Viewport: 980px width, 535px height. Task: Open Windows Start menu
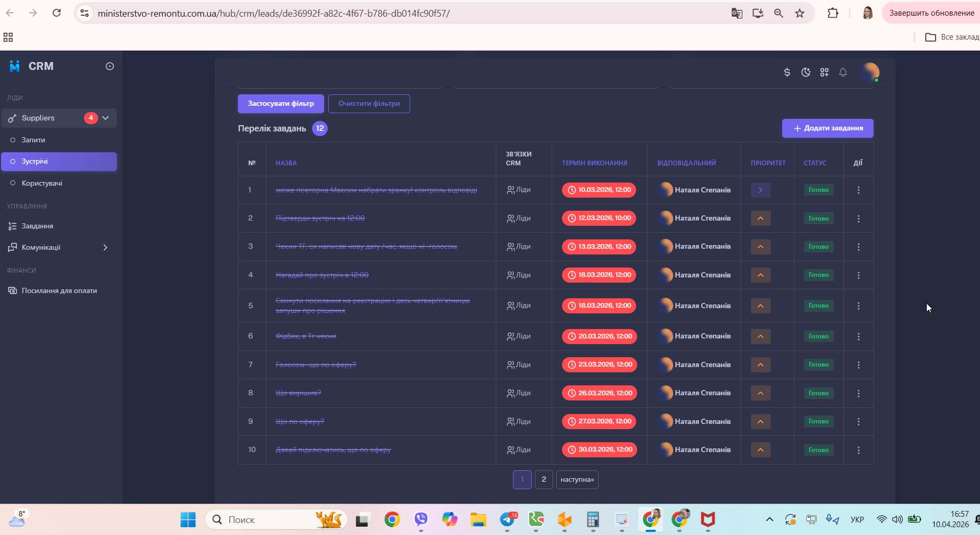pyautogui.click(x=188, y=520)
